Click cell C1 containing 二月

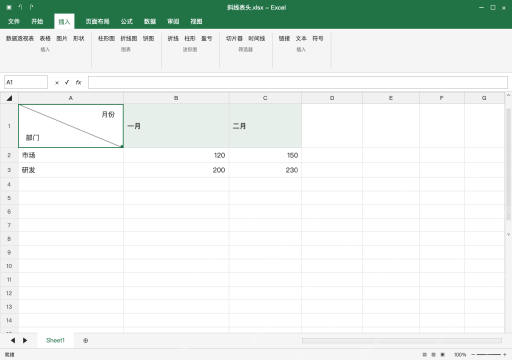265,126
